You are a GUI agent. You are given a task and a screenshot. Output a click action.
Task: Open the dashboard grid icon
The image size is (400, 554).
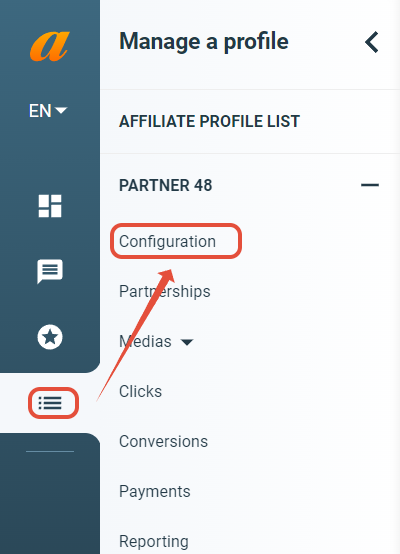click(50, 206)
